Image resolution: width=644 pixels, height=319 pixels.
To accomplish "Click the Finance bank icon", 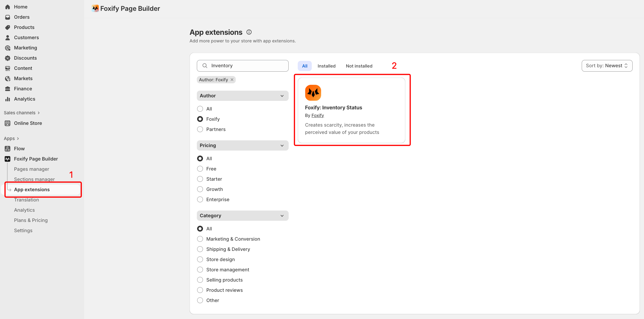I will [8, 89].
